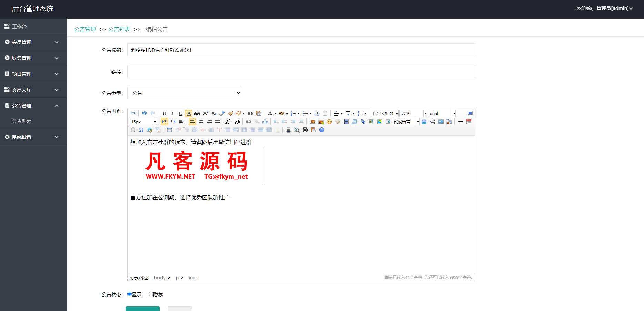Insert a table into the content

pyautogui.click(x=169, y=130)
